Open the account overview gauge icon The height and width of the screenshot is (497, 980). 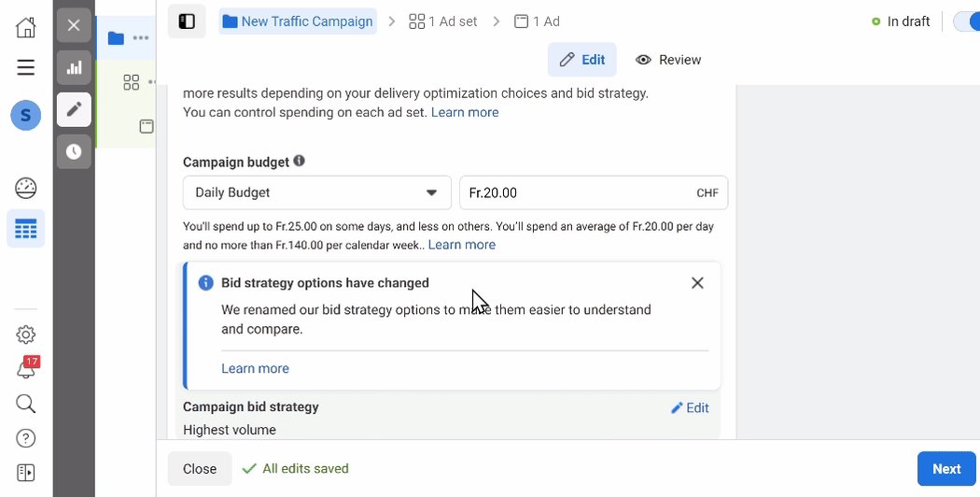pos(25,188)
